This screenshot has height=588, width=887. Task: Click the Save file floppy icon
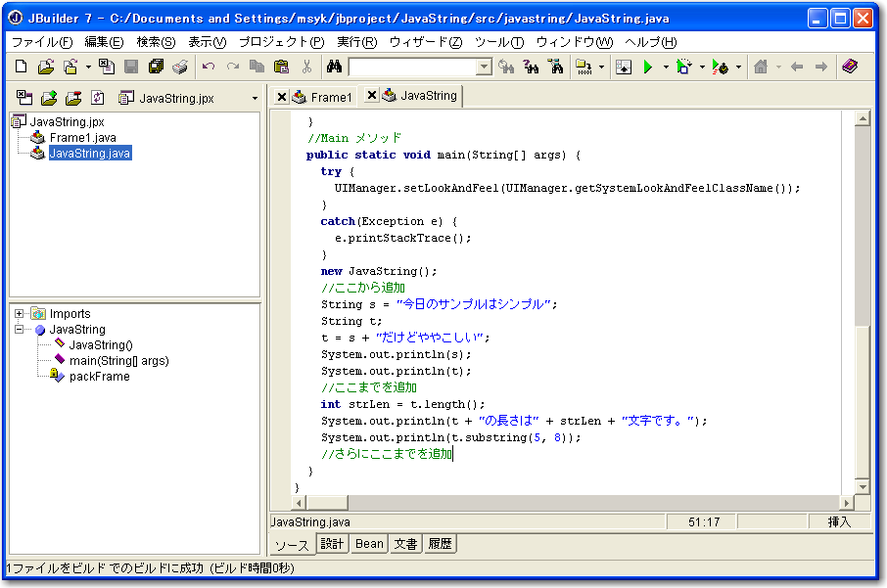coord(131,67)
